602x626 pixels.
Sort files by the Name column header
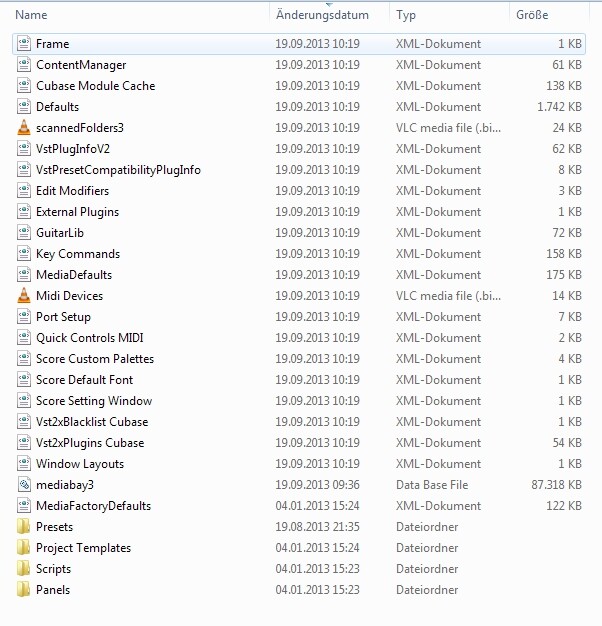coord(31,15)
